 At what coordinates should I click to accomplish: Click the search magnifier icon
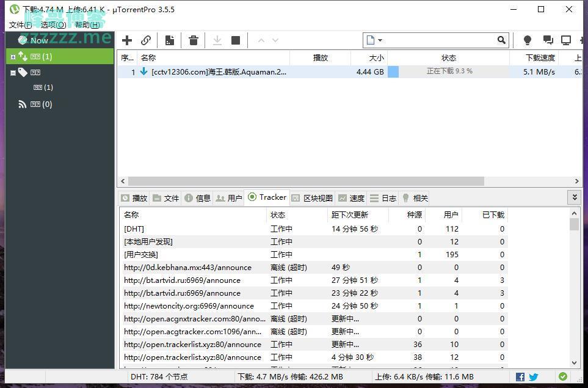[501, 40]
